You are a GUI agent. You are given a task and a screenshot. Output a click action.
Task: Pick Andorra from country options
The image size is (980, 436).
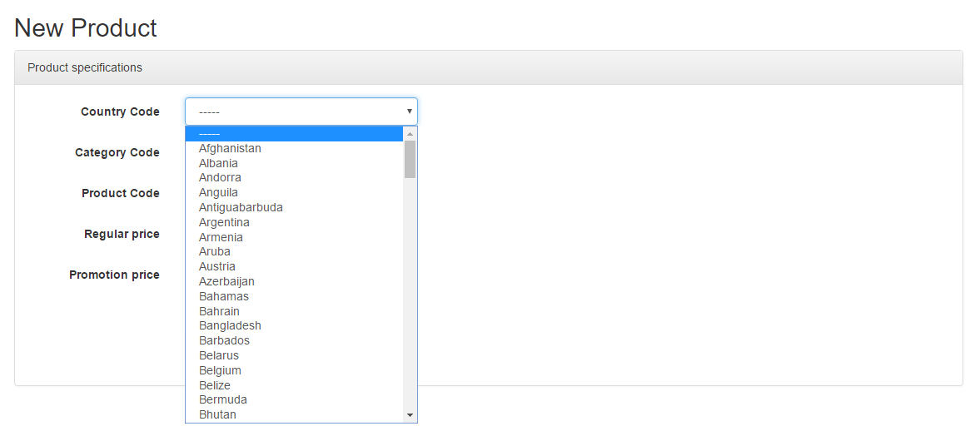[295, 178]
